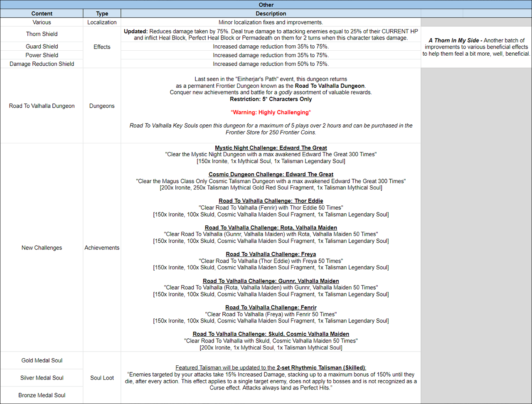Select the "Gold Medal Soul" cell
This screenshot has width=532, height=404.
pyautogui.click(x=42, y=360)
